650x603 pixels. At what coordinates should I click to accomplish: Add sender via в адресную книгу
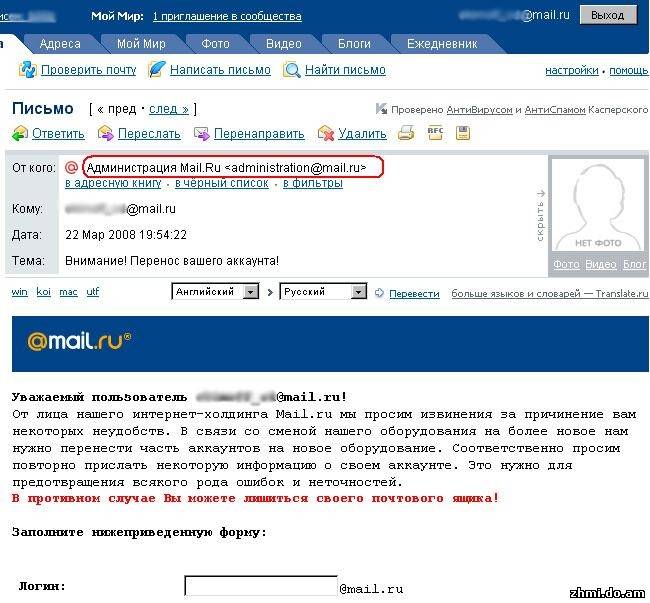(113, 183)
